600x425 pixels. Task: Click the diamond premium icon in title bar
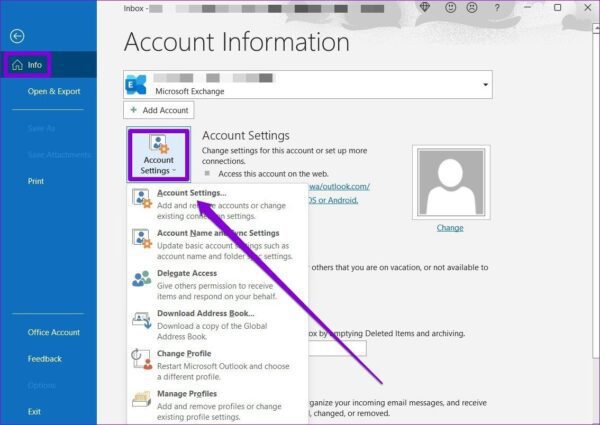[x=425, y=7]
